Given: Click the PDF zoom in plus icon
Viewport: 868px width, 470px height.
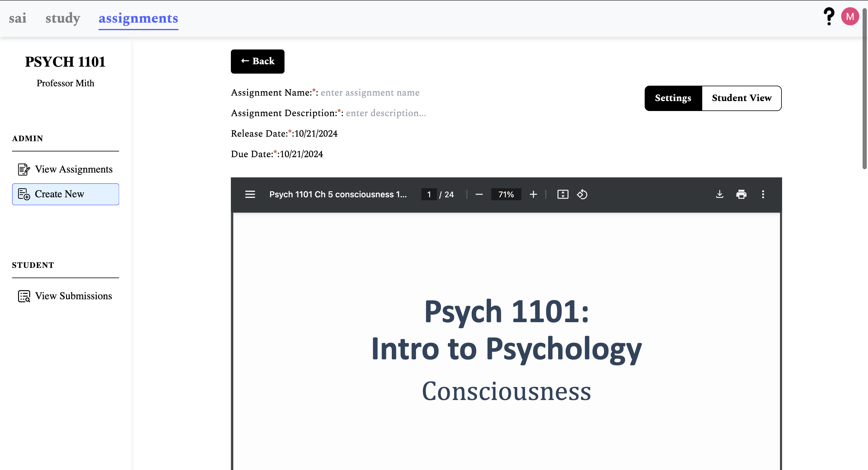Looking at the screenshot, I should [x=533, y=195].
